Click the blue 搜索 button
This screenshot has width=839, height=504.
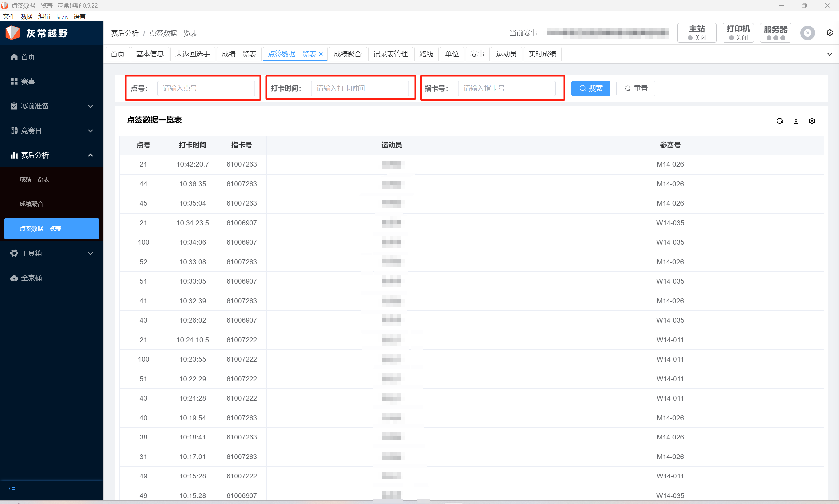point(590,88)
